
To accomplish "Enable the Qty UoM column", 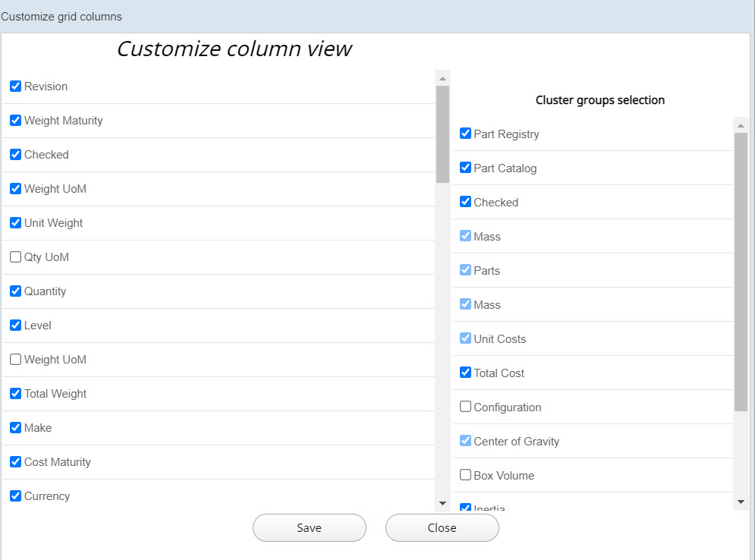I will [x=15, y=256].
